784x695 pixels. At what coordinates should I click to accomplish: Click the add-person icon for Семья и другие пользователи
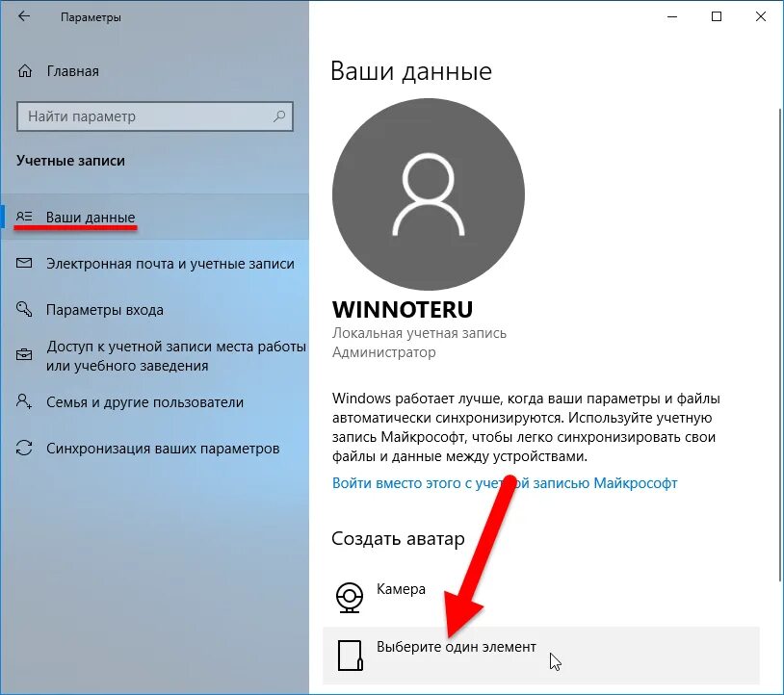[x=24, y=401]
